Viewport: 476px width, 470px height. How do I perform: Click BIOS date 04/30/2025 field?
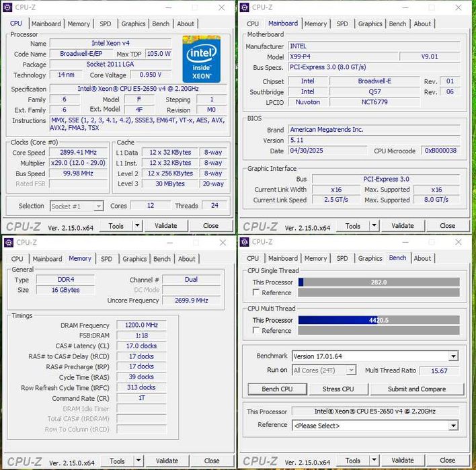click(327, 151)
